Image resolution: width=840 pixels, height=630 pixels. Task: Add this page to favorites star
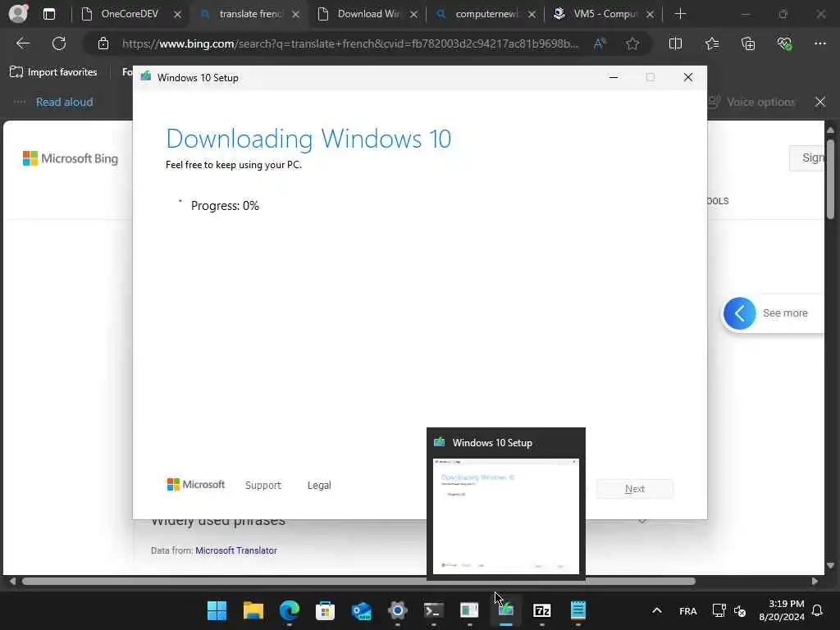pyautogui.click(x=632, y=44)
